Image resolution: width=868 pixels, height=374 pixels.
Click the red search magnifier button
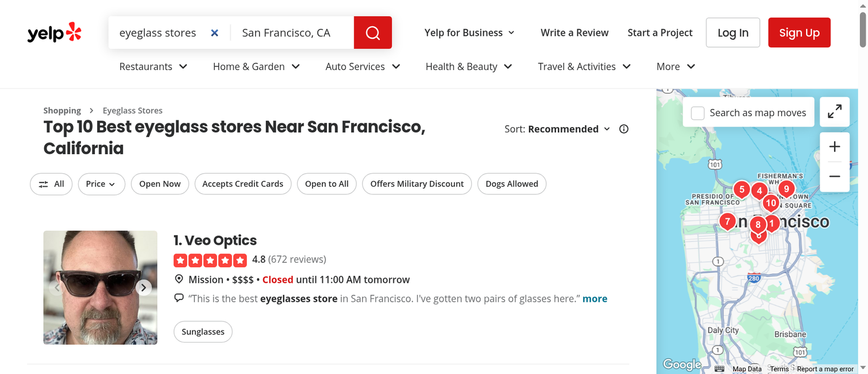click(x=373, y=33)
